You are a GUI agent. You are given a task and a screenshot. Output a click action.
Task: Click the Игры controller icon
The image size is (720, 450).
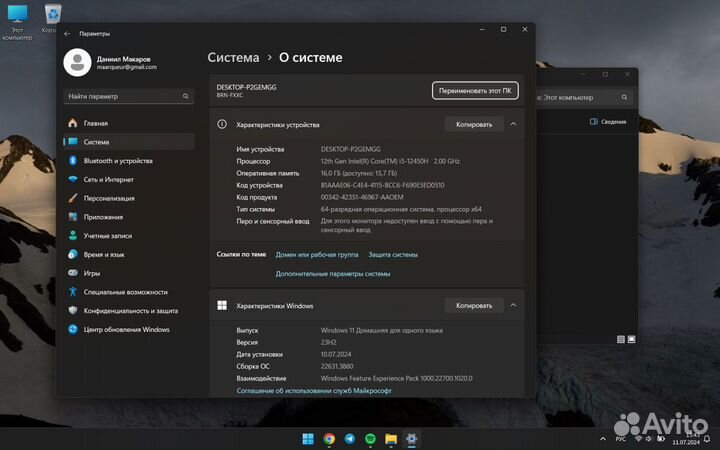click(73, 273)
